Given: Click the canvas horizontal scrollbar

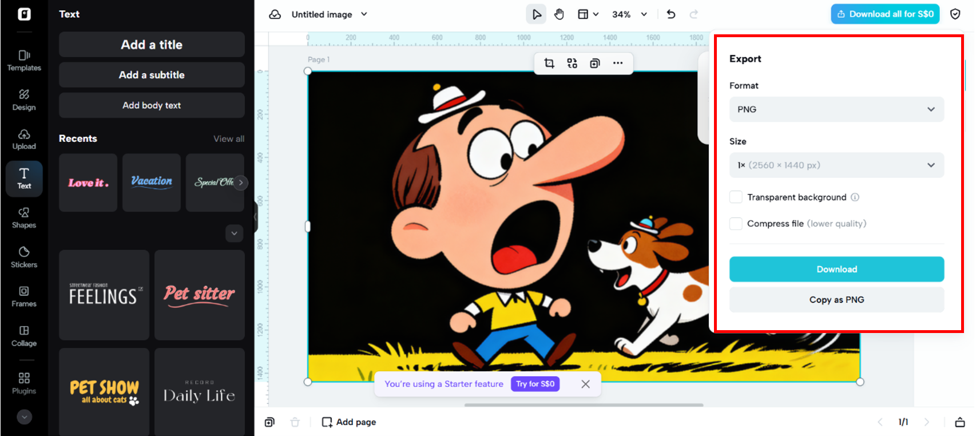Looking at the screenshot, I should point(584,405).
